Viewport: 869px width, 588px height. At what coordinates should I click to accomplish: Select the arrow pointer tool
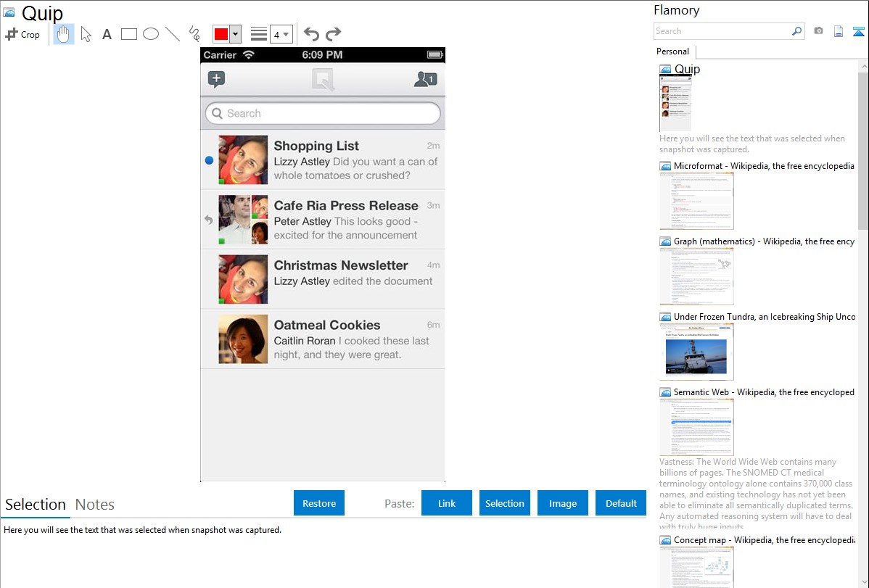(86, 34)
